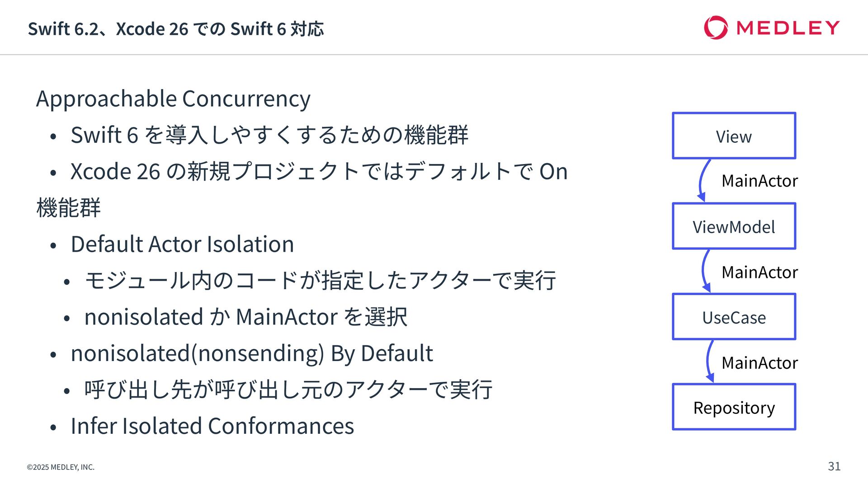This screenshot has height=488, width=868.
Task: Select the Repository diagram box
Action: pos(734,407)
